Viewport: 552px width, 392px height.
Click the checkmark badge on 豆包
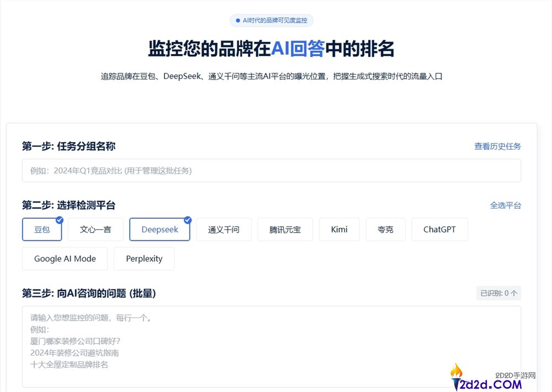pos(60,220)
